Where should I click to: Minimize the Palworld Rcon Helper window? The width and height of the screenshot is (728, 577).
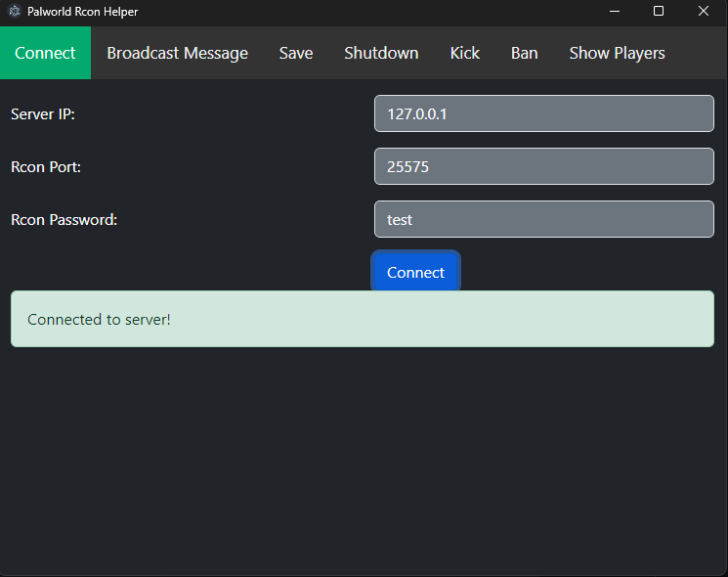(615, 11)
